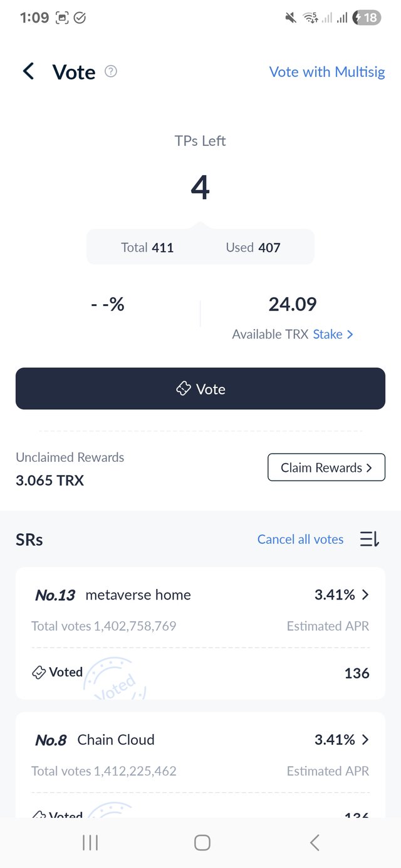Tap the screenshot capture icon in status bar
Viewport: 401px width, 868px height.
[62, 18]
